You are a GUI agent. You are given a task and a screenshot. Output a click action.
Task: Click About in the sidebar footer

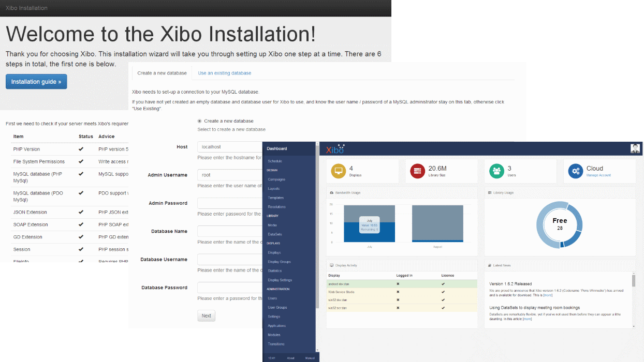coord(291,358)
